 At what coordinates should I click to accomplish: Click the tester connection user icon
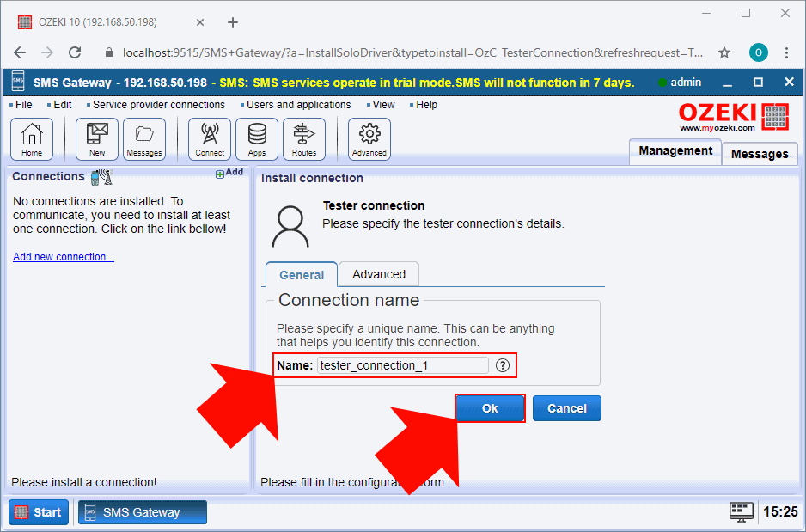(x=290, y=227)
